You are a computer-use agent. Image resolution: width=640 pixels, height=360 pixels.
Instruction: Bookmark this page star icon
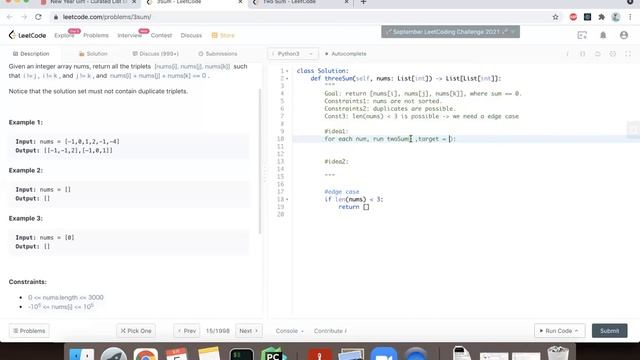point(556,17)
